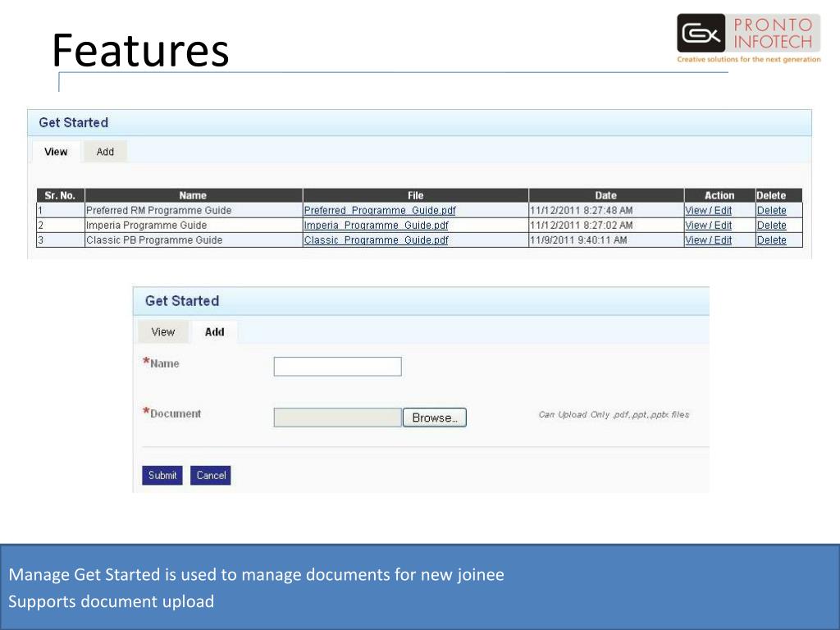Delete the Imperia Programme Guide row
The height and width of the screenshot is (630, 840).
pyautogui.click(x=771, y=226)
